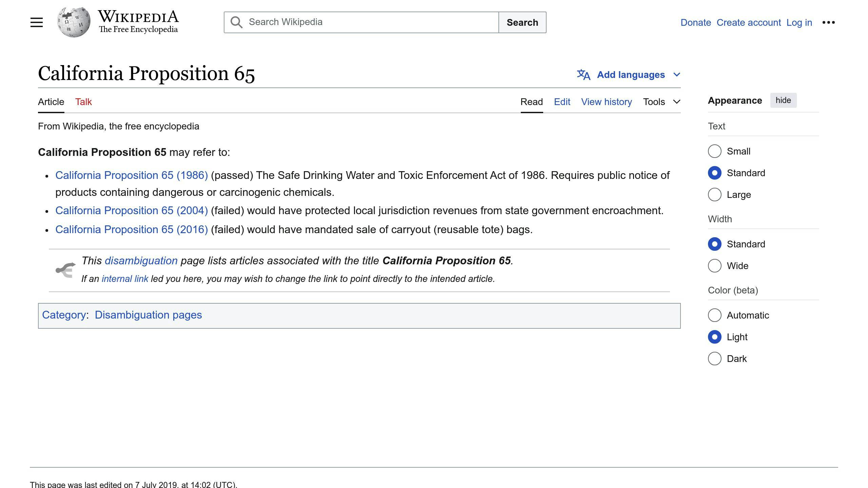Image resolution: width=868 pixels, height=488 pixels.
Task: Open California Proposition 65 (2016) link
Action: tap(132, 229)
